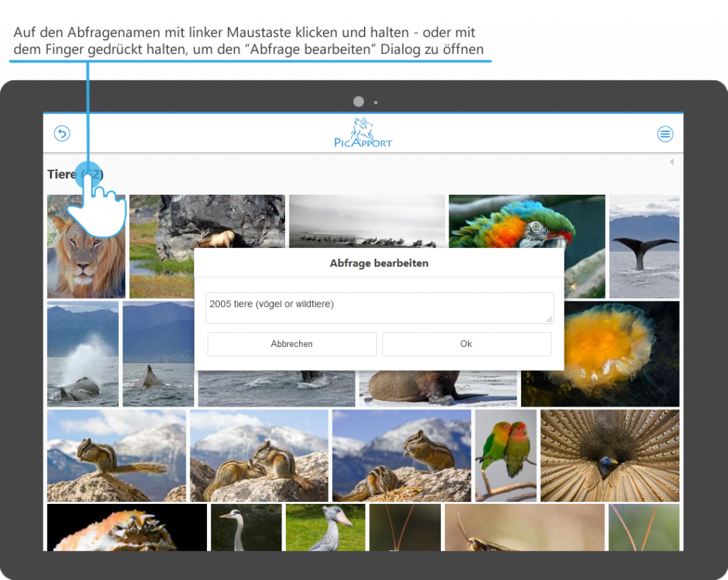Click the query text field

379,308
